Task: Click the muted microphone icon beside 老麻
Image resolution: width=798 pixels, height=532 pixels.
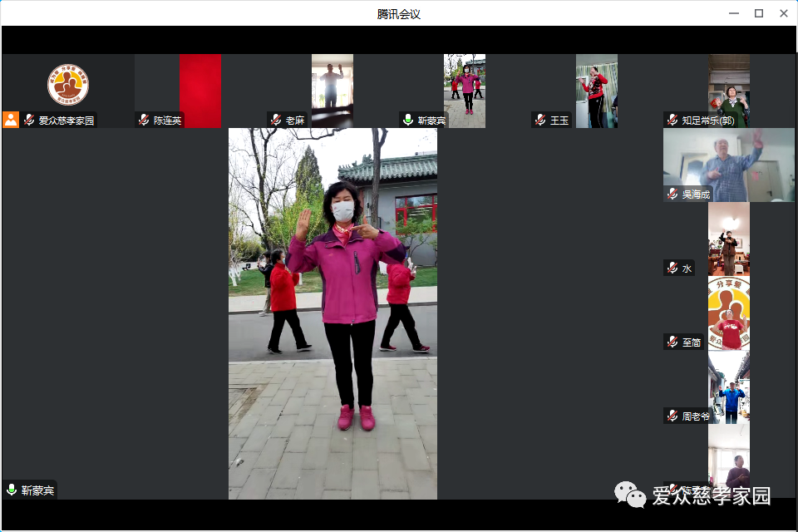Action: tap(276, 121)
